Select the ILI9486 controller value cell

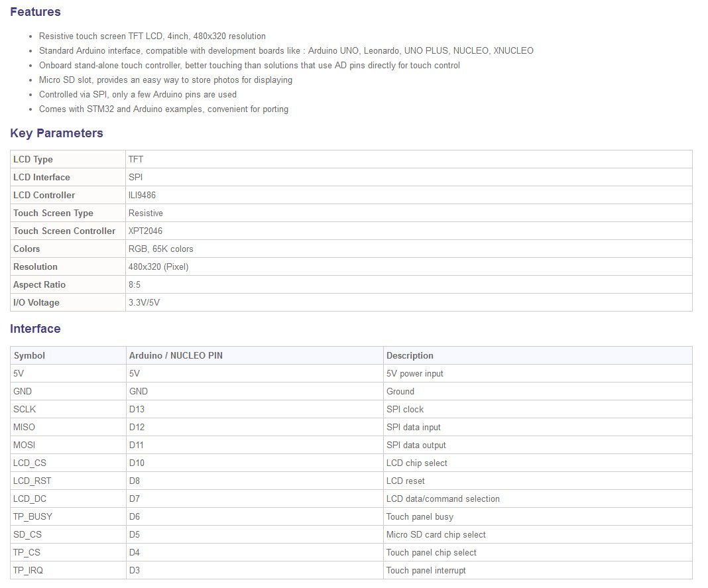pos(143,195)
